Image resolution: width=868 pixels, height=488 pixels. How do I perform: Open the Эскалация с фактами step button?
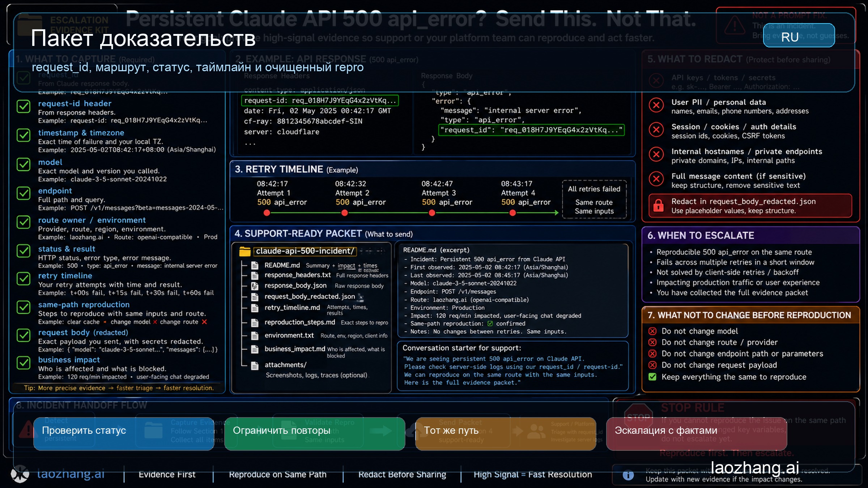tap(697, 434)
